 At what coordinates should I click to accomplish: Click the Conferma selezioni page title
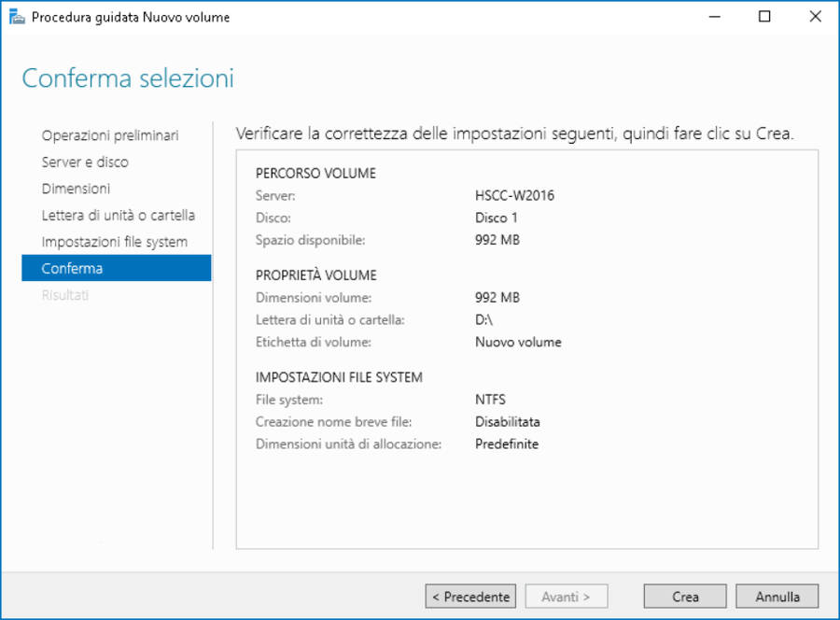(128, 78)
